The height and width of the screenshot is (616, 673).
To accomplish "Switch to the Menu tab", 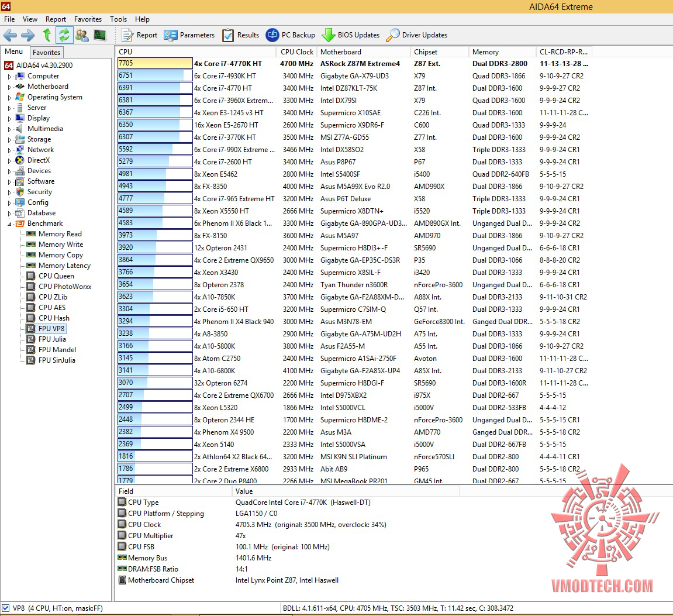I will tap(13, 51).
